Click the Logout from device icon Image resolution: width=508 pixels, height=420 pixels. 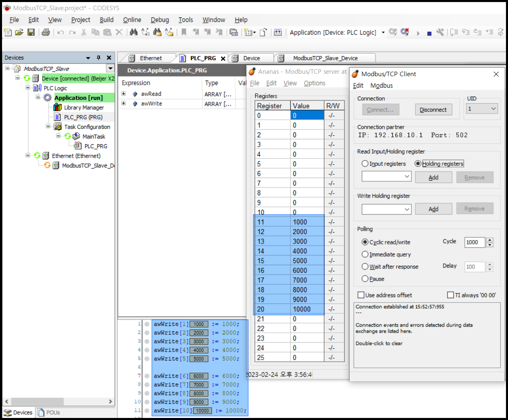(404, 33)
